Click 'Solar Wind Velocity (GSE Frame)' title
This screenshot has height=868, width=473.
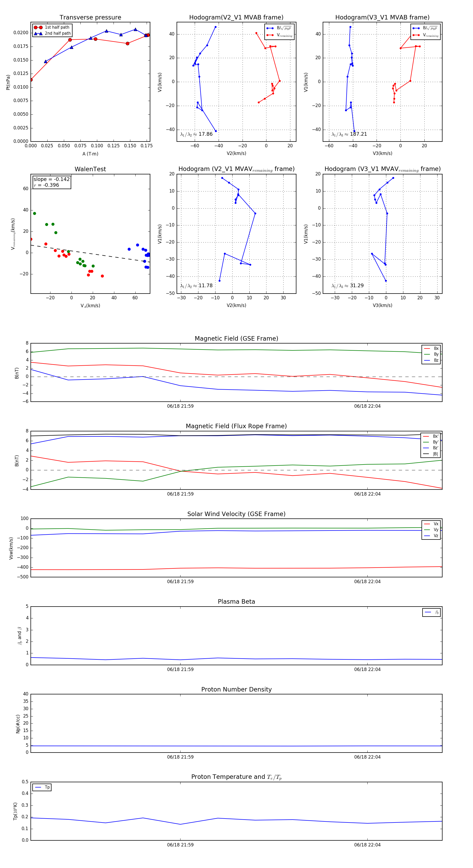pyautogui.click(x=236, y=514)
